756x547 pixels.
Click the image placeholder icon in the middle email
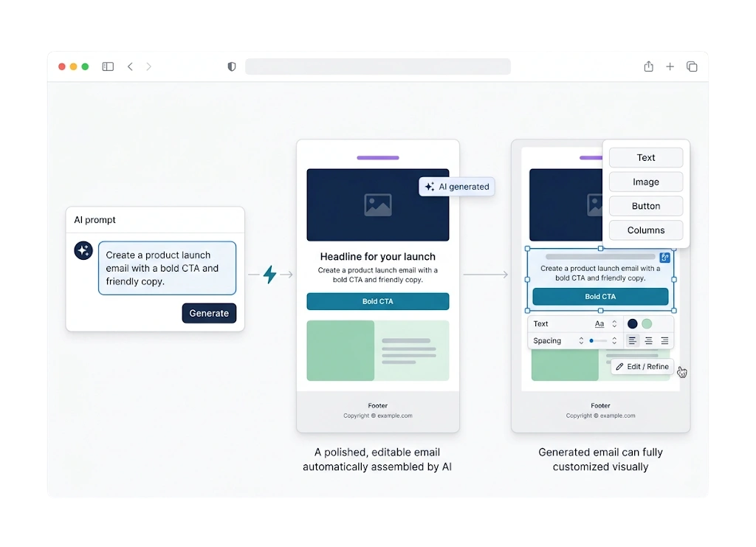point(378,204)
